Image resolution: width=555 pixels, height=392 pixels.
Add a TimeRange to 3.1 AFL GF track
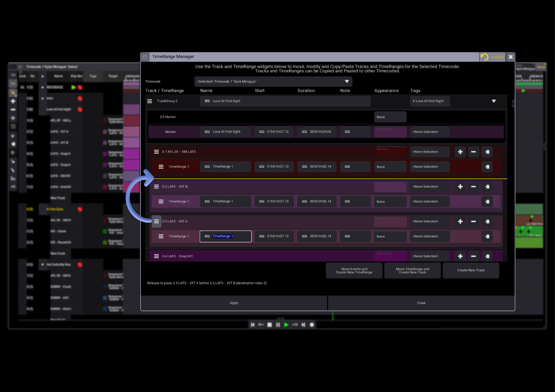pyautogui.click(x=460, y=152)
